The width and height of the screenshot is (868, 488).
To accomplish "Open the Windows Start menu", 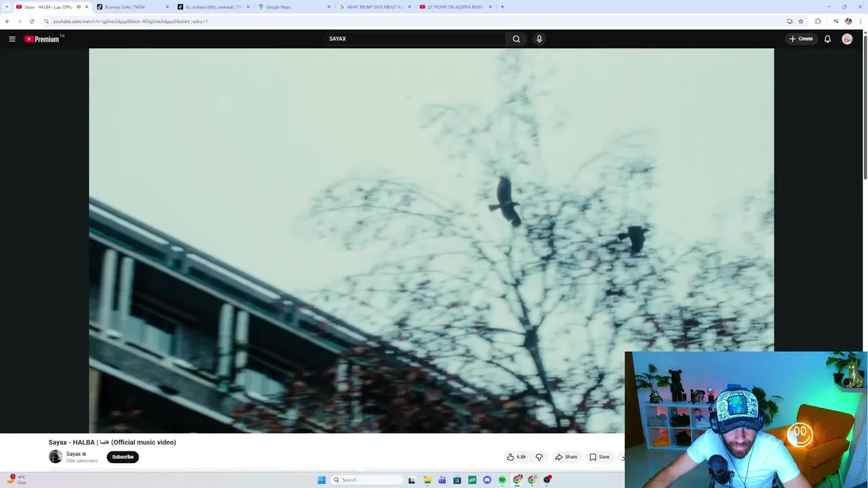I will click(x=321, y=480).
